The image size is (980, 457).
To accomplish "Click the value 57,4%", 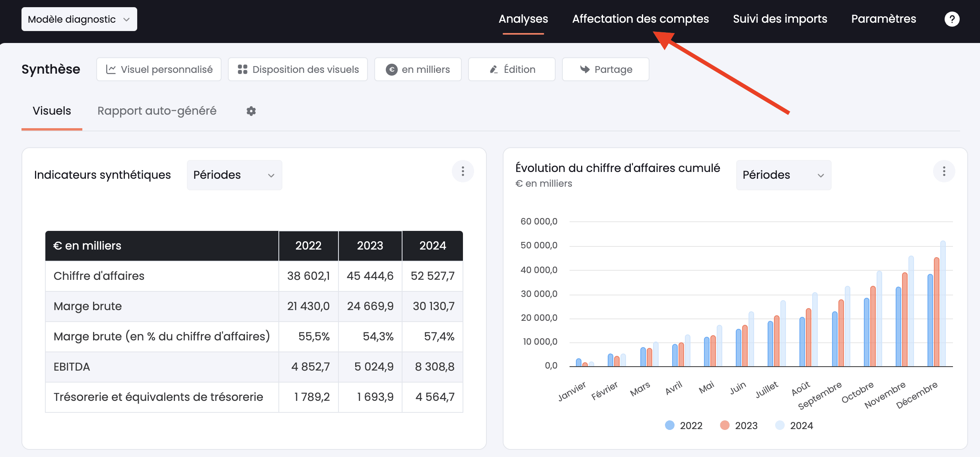I will pyautogui.click(x=439, y=336).
